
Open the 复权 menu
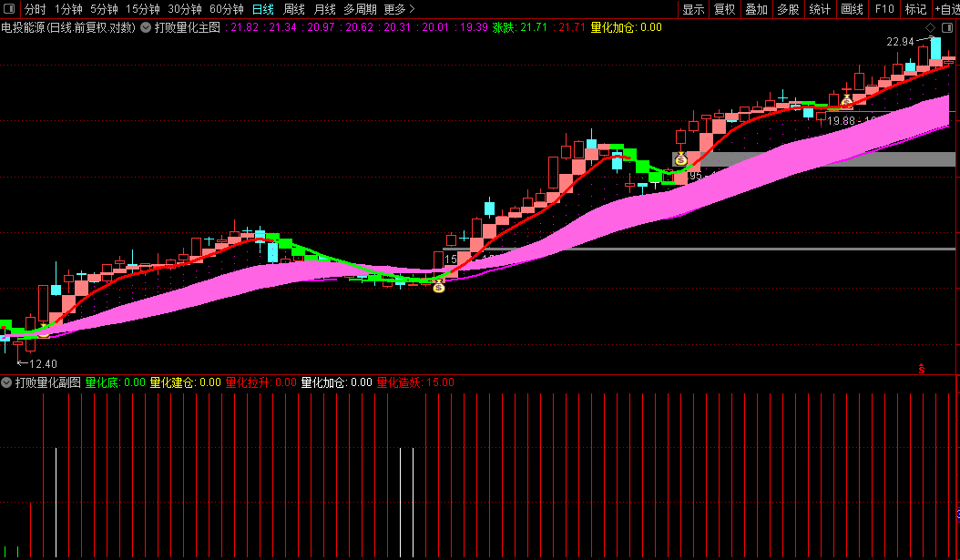point(725,9)
